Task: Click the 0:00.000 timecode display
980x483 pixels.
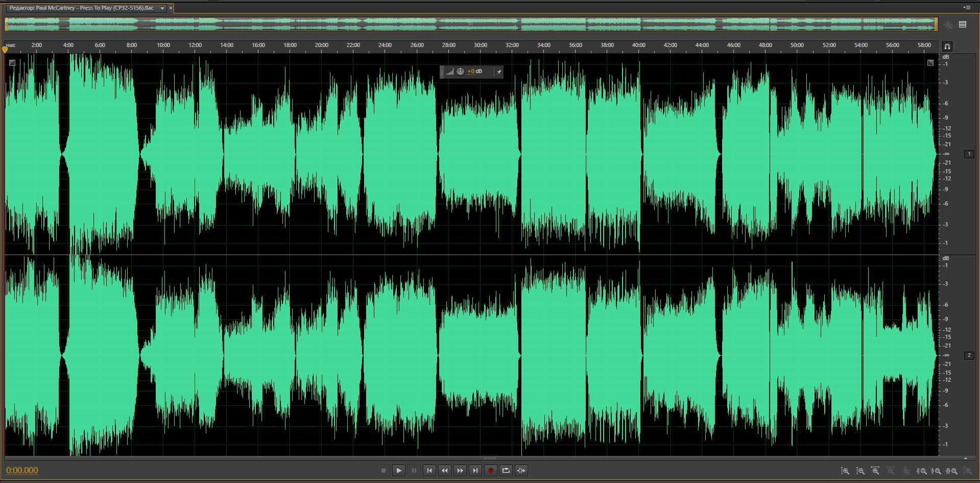Action: click(22, 471)
